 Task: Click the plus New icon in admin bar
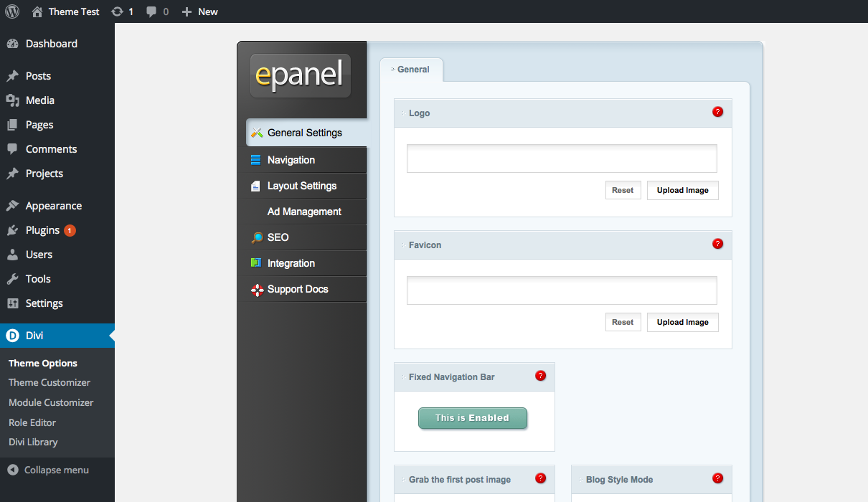187,11
